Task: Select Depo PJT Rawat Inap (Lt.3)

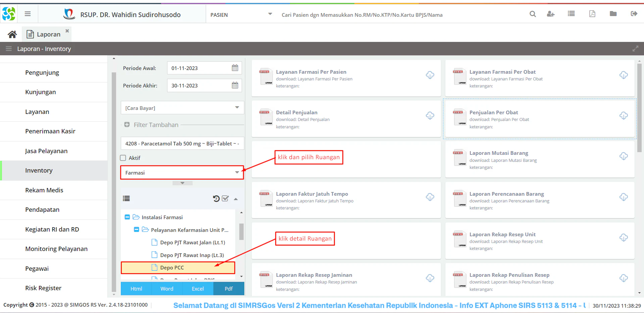Action: pos(192,255)
